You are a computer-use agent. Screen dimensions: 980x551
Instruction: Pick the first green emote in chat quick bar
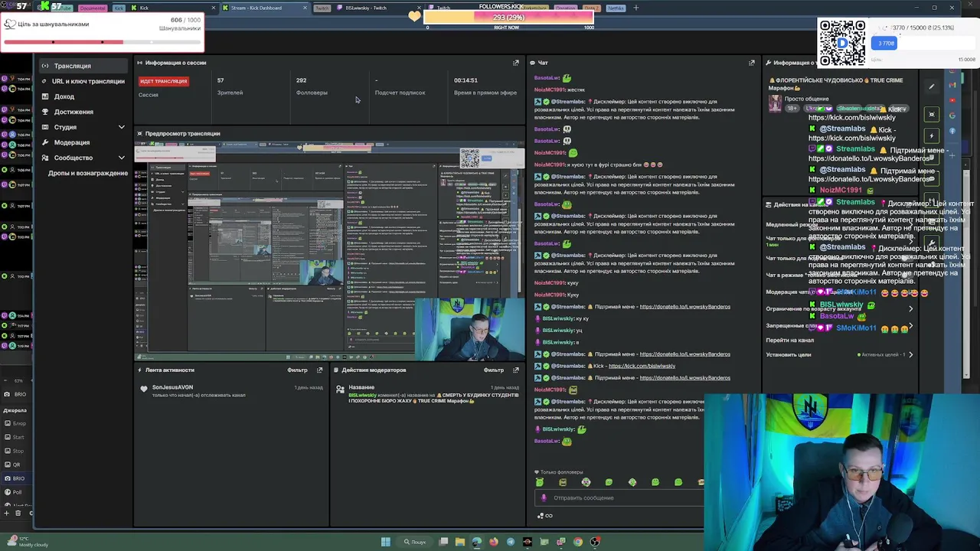540,482
